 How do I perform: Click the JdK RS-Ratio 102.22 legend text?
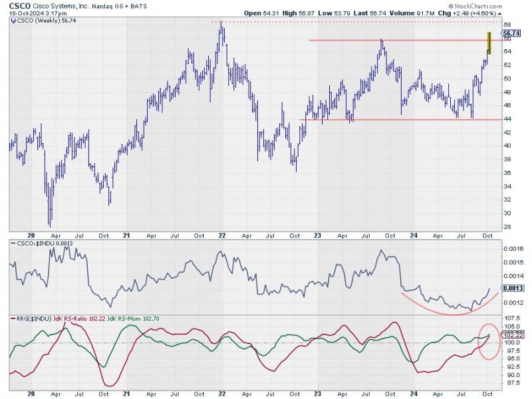pos(79,319)
